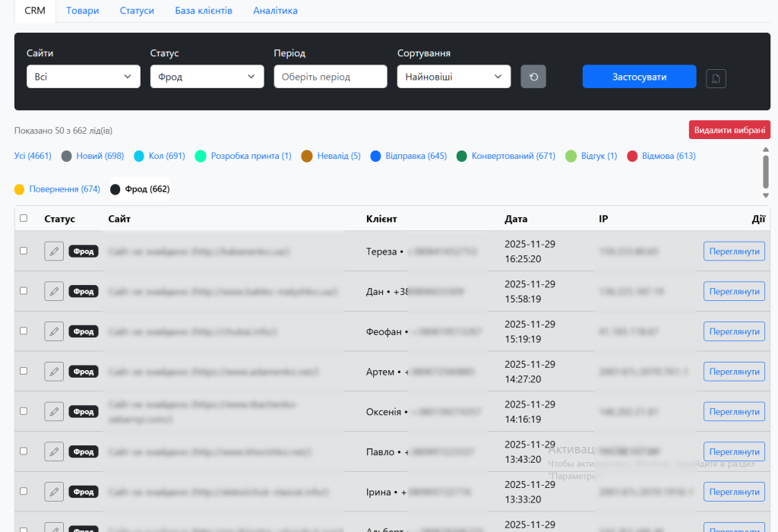Click the status filter scrollbar up arrow
This screenshot has width=778, height=532.
pyautogui.click(x=766, y=149)
